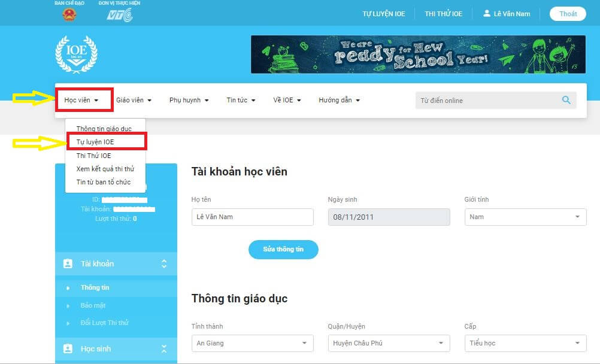Click the Từ điển online search field
600x364 pixels.
[488, 101]
